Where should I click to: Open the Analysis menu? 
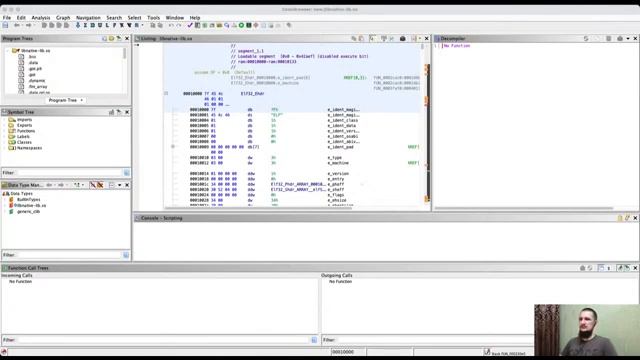[41, 18]
